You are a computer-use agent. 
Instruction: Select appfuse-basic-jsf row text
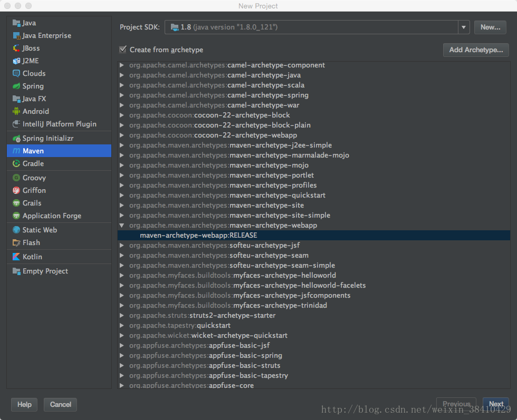(x=199, y=346)
